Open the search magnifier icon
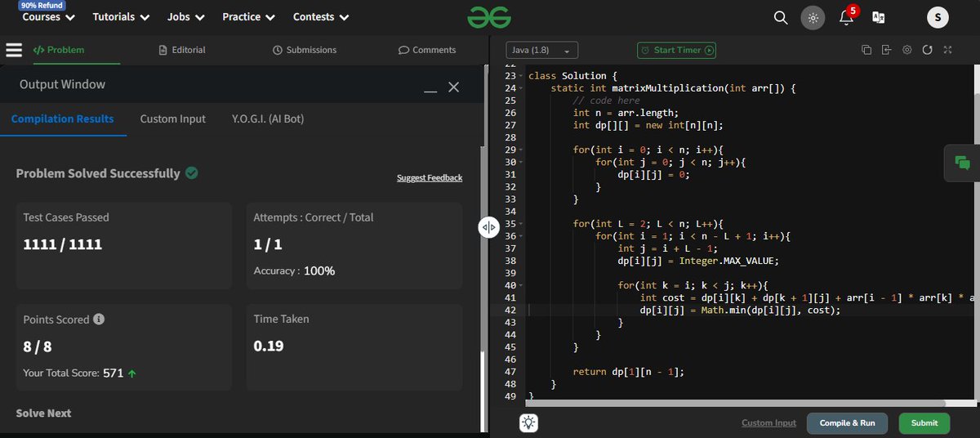Screen dimensions: 980x438 coord(781,17)
